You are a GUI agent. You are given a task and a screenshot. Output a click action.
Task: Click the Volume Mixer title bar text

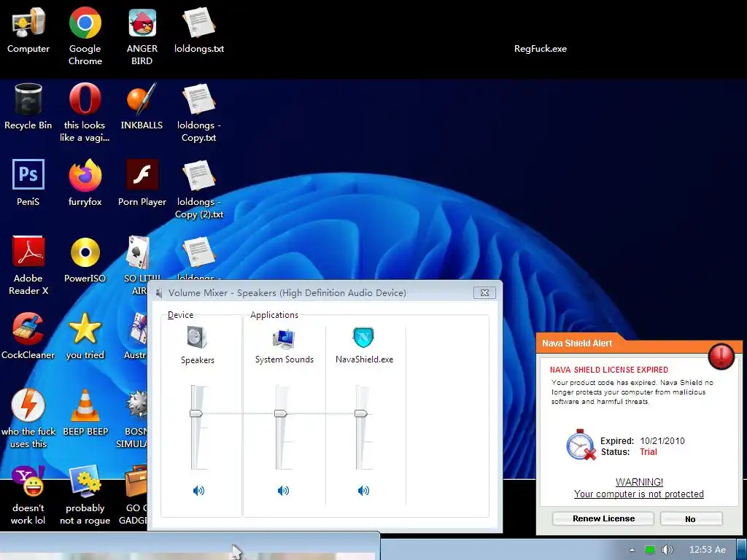pyautogui.click(x=287, y=293)
